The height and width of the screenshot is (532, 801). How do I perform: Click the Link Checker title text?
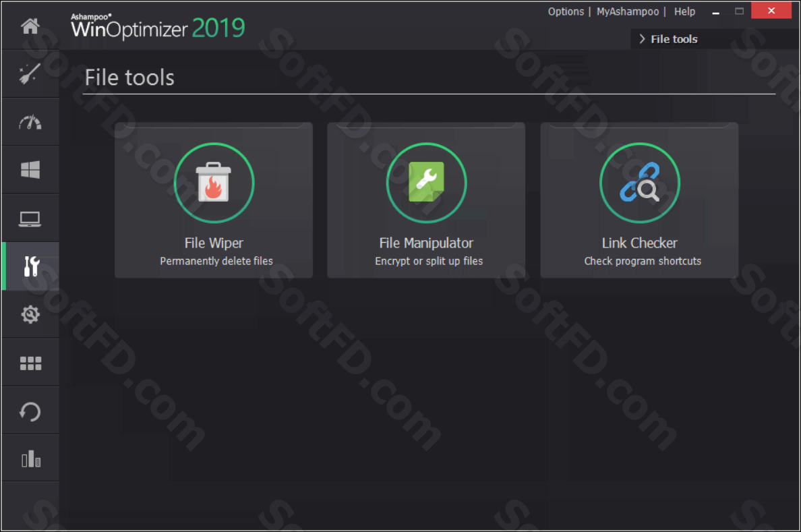(640, 243)
